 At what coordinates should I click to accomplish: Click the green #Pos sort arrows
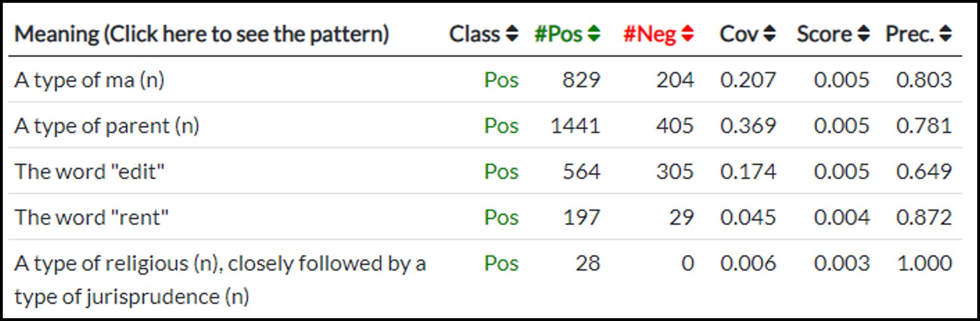tap(594, 34)
